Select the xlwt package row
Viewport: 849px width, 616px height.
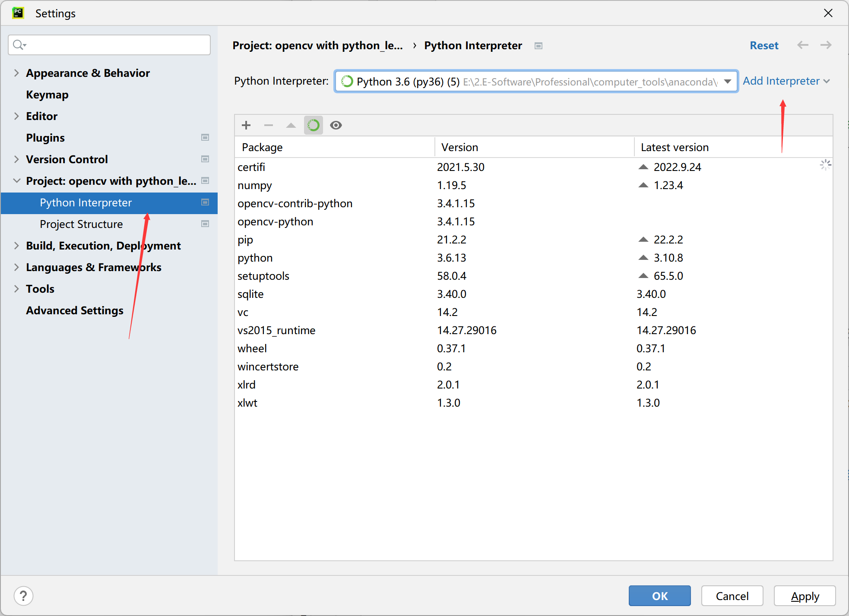[x=533, y=403]
